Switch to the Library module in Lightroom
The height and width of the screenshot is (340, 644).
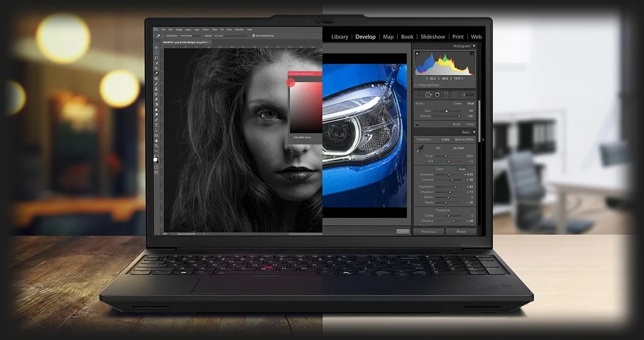[x=340, y=36]
